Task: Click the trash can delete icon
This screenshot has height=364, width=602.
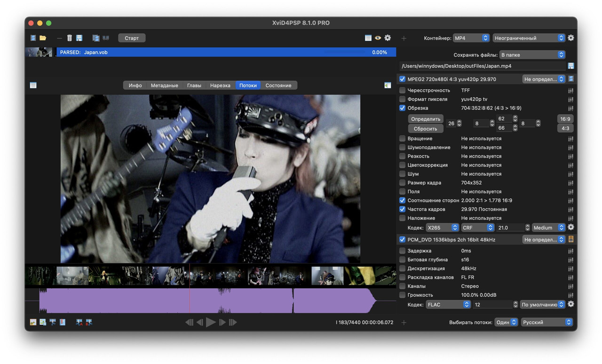Action: (x=70, y=38)
